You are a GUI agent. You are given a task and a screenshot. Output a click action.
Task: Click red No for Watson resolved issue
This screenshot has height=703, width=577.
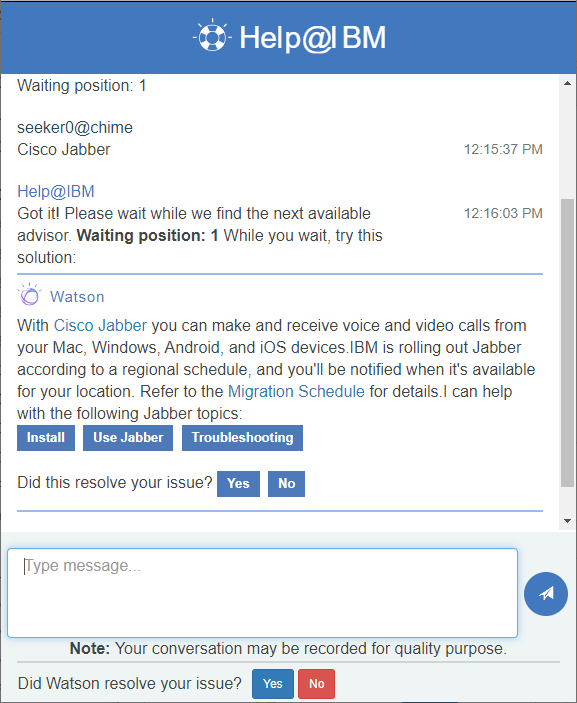317,684
